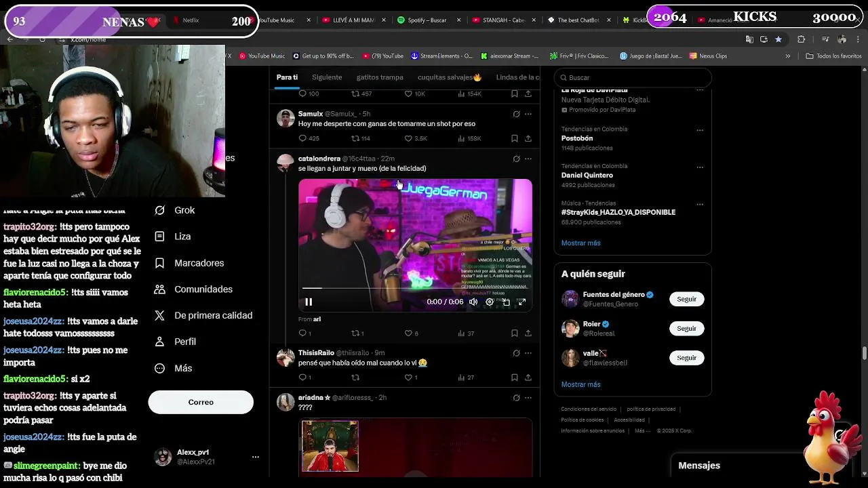Follow valle account
868x488 pixels.
point(686,357)
